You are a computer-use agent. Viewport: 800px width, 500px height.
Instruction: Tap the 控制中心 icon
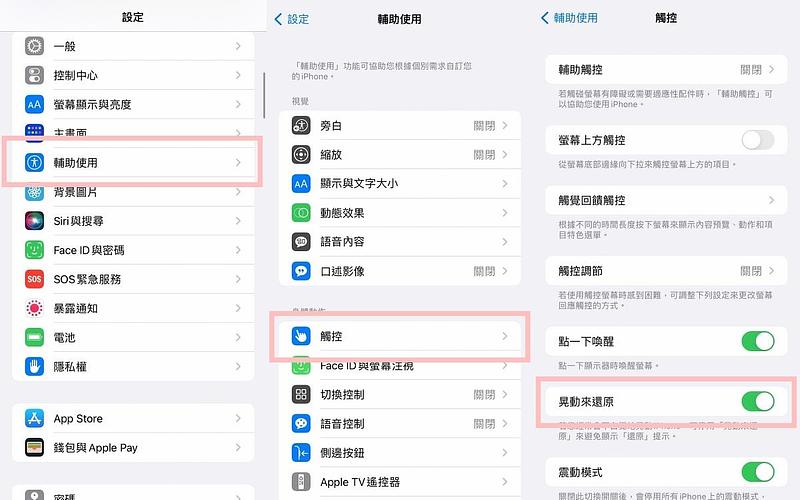(35, 75)
